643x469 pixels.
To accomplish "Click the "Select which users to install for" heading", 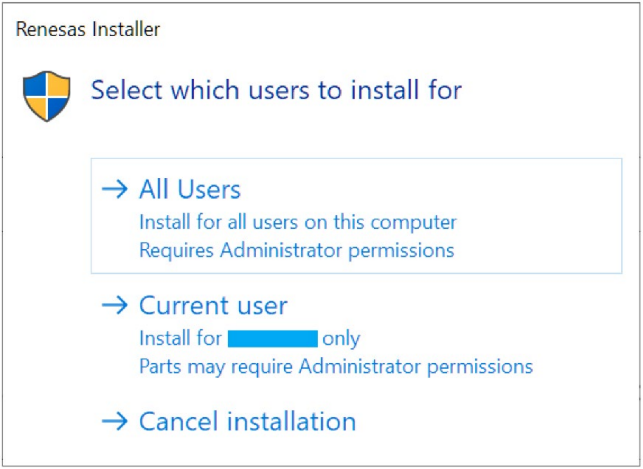I will point(276,90).
